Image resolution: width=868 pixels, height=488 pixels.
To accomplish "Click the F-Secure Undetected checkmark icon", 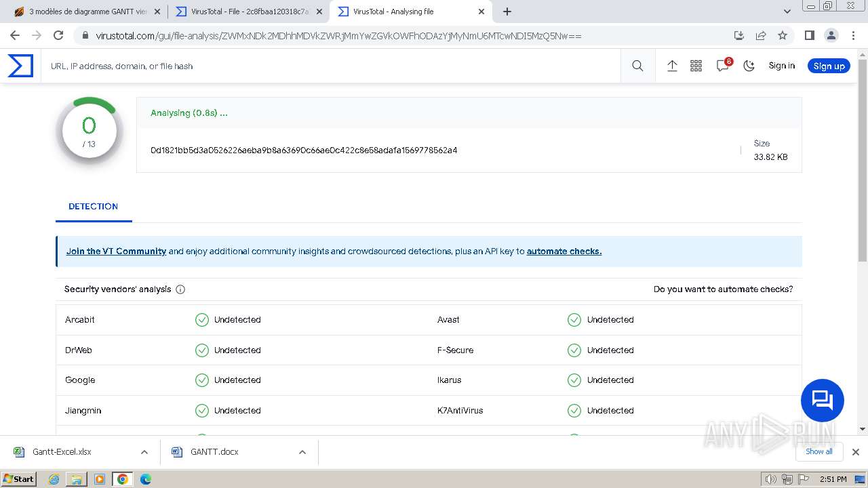I will 574,350.
